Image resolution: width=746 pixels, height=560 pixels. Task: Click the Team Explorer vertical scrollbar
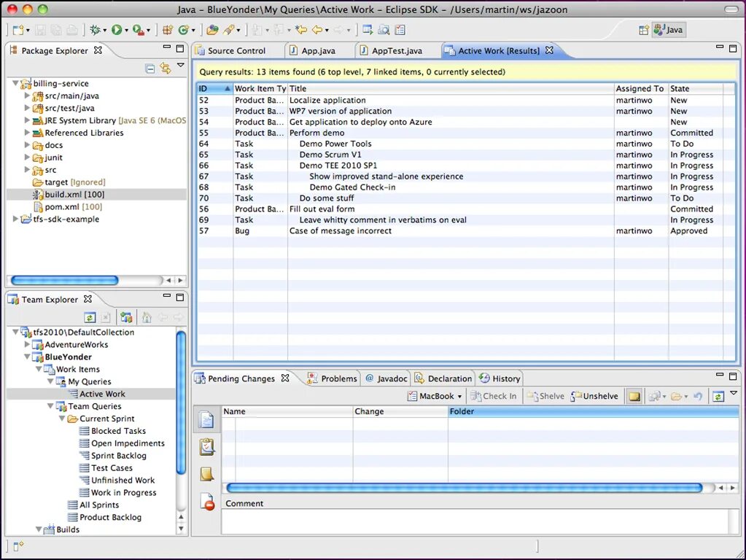coord(181,402)
